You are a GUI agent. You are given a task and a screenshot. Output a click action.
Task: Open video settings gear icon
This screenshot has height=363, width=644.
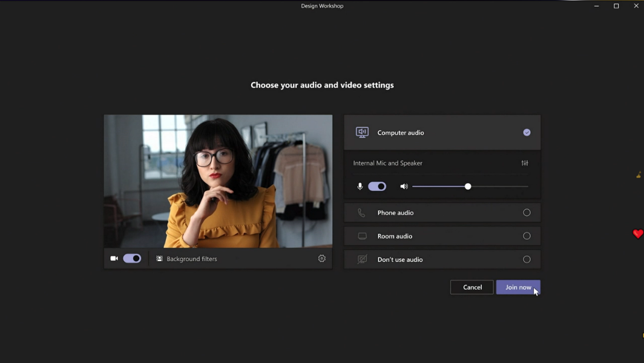(x=322, y=259)
